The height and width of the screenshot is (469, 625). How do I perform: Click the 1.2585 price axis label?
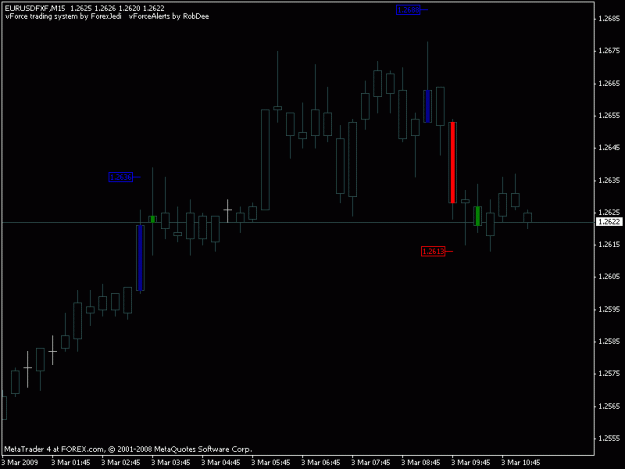click(609, 341)
